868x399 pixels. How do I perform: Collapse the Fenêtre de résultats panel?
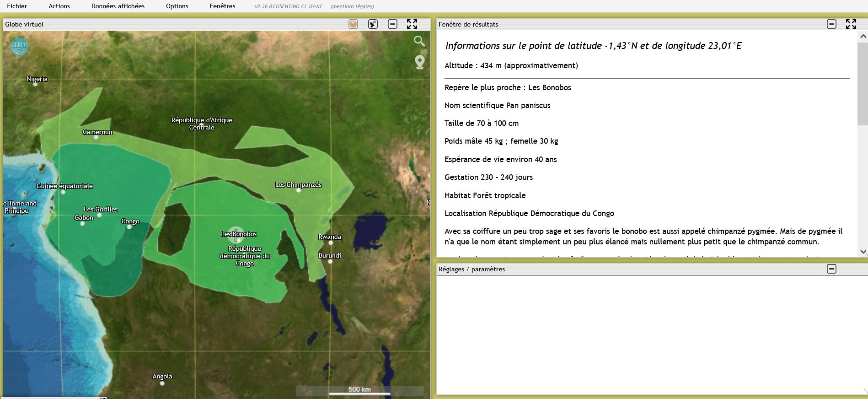tap(831, 24)
